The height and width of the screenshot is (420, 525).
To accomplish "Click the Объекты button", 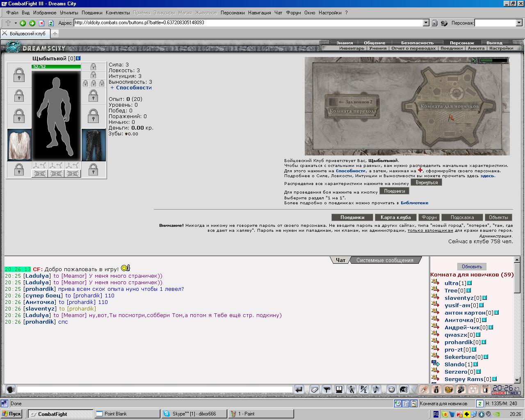I will pos(498,217).
